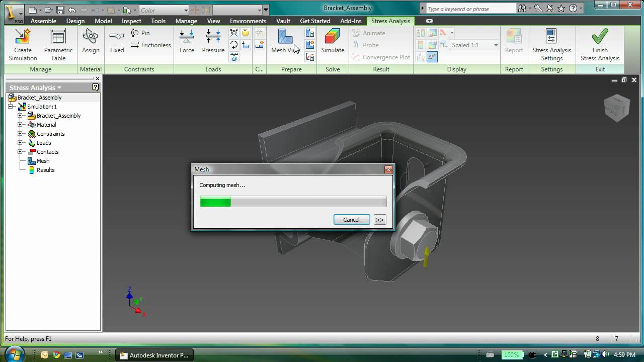Image resolution: width=644 pixels, height=362 pixels.
Task: Select the Stress Analysis tab
Action: tap(391, 21)
